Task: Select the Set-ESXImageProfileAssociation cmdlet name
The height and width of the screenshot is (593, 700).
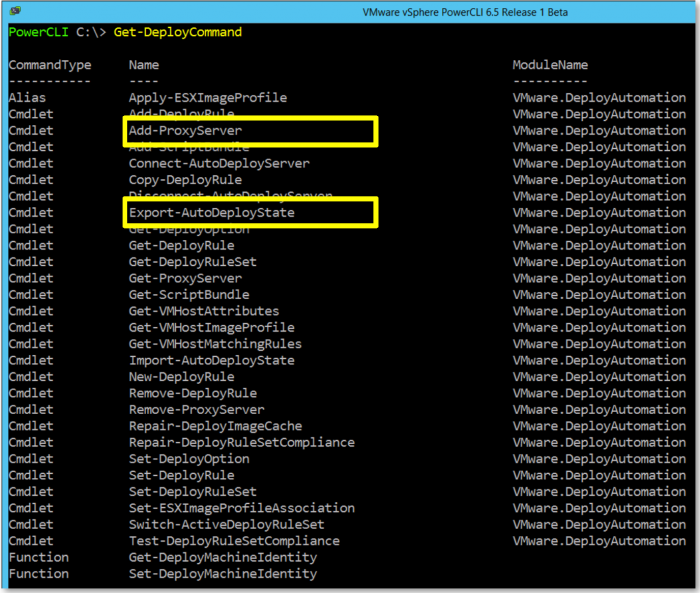Action: 242,509
